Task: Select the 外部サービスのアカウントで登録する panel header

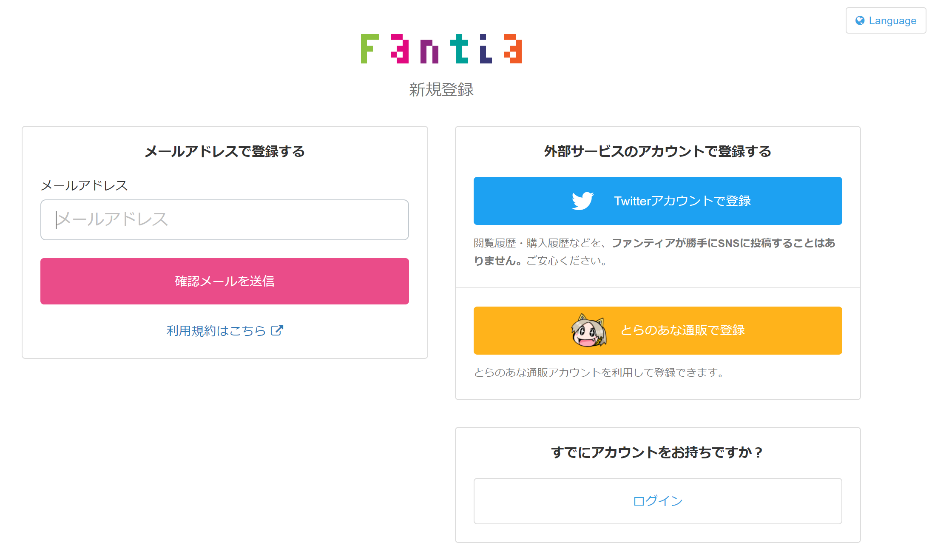Action: click(657, 151)
